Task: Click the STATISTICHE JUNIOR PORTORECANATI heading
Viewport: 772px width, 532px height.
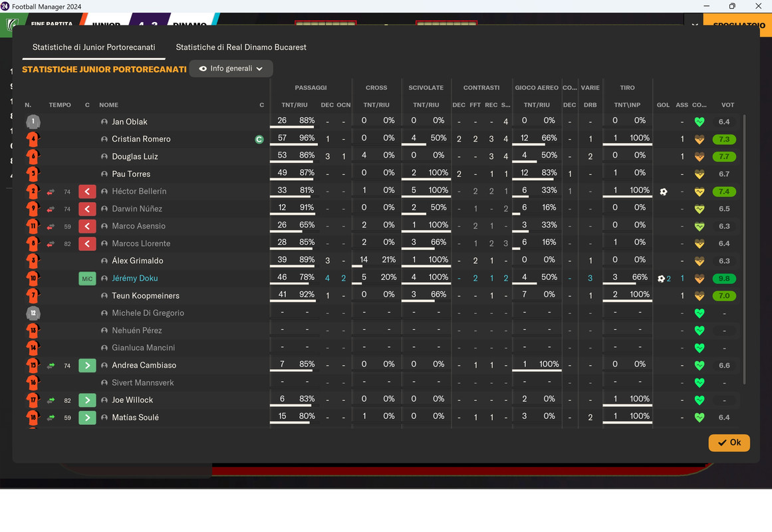Action: pos(104,69)
